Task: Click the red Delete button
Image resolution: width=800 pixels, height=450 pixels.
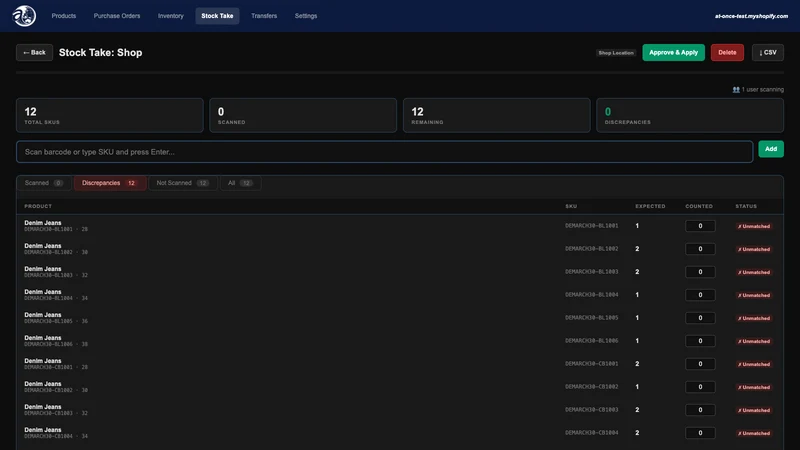Action: [x=727, y=53]
